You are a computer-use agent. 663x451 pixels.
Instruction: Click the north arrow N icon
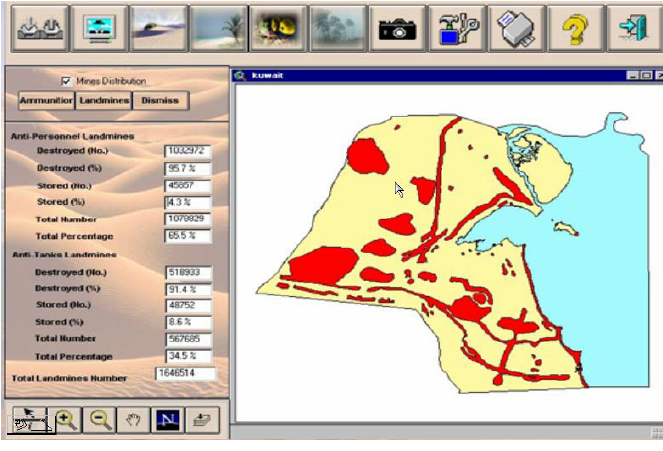(x=168, y=420)
